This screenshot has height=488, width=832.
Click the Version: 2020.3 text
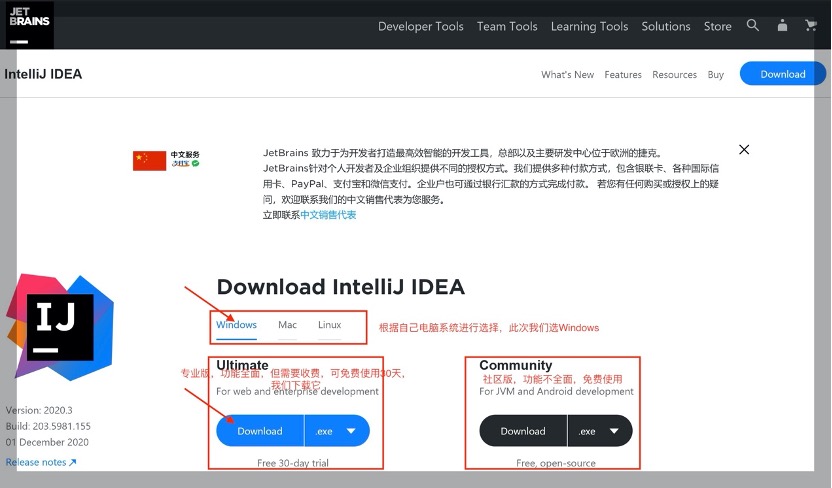(39, 410)
